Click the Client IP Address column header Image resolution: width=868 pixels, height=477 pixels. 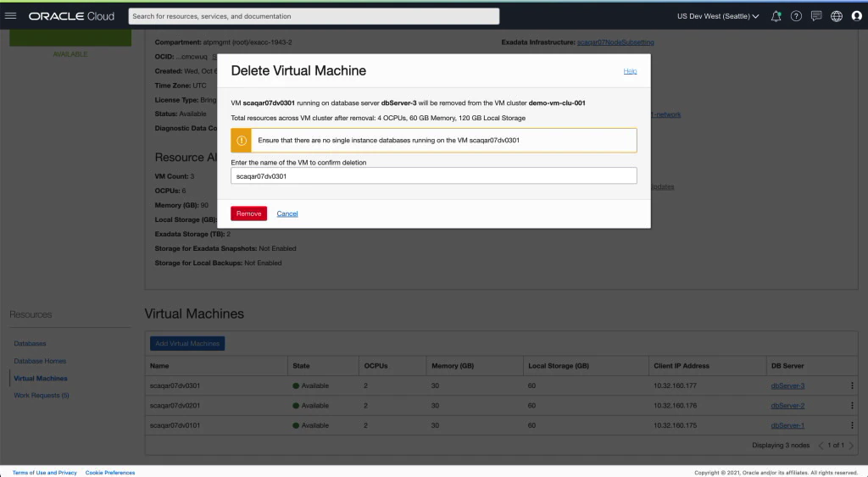(x=682, y=366)
